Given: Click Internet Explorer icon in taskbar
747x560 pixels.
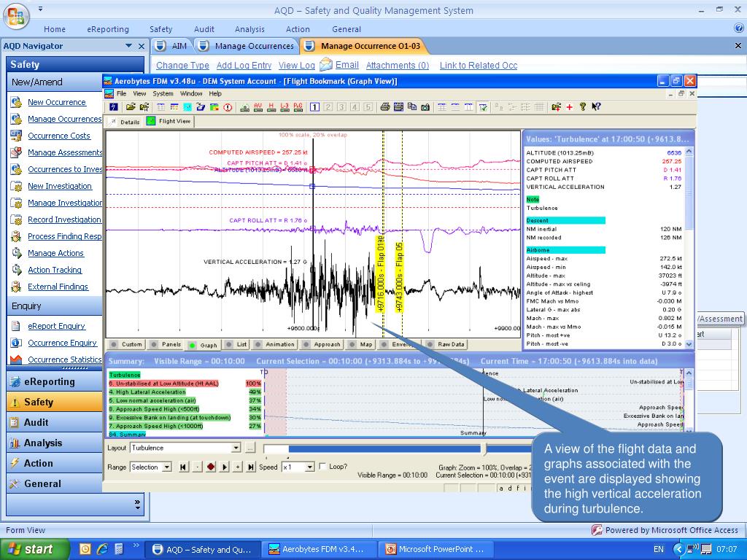Looking at the screenshot, I should click(102, 549).
